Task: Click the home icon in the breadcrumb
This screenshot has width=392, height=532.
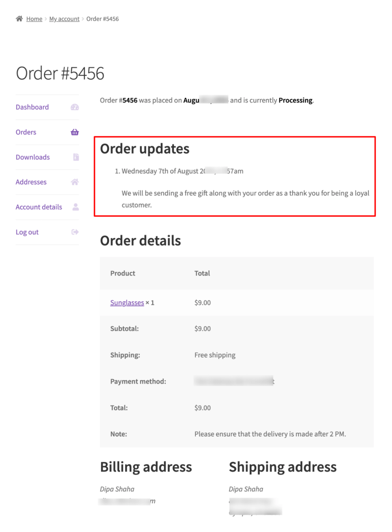Action: click(x=20, y=18)
